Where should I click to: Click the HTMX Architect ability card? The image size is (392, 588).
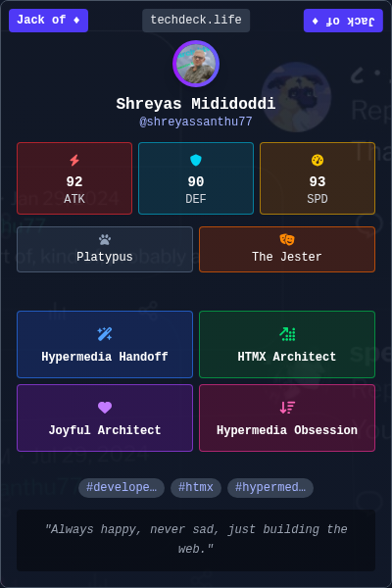[x=287, y=344]
